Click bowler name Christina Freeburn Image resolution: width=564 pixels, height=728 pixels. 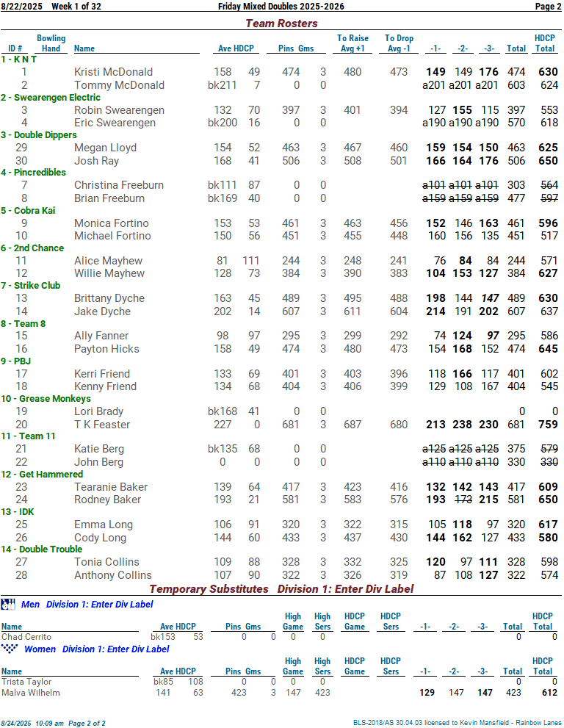[x=119, y=185]
